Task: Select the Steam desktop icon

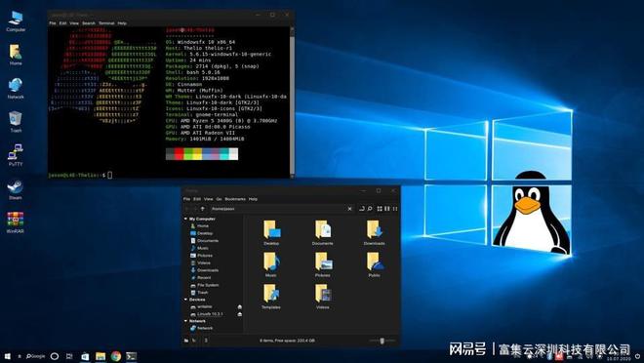Action: coord(16,189)
